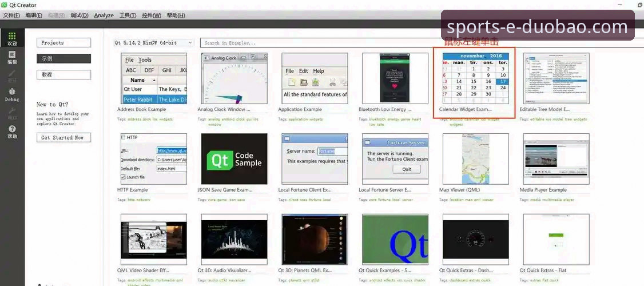Open the Design (设计) mode icon
The height and width of the screenshot is (286, 644).
coord(13,76)
